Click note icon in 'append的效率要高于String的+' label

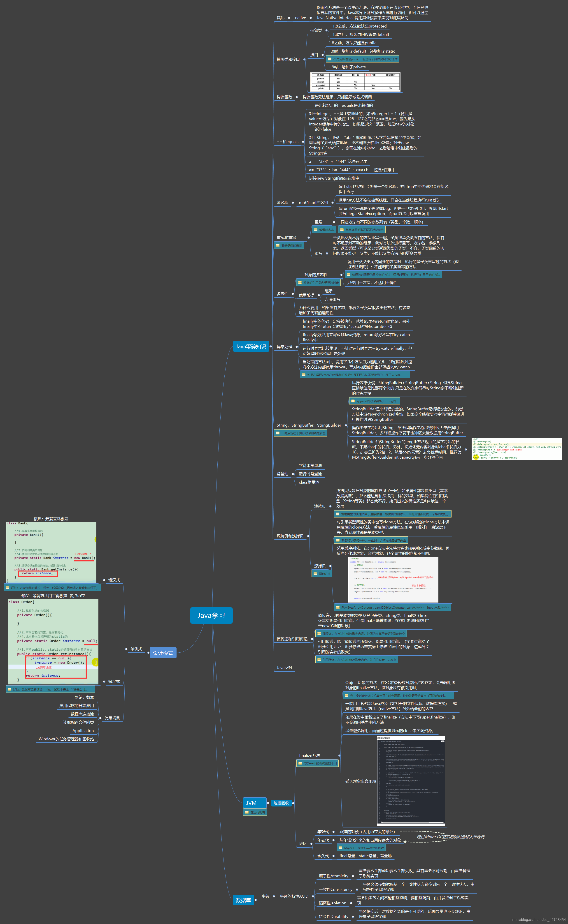[353, 401]
